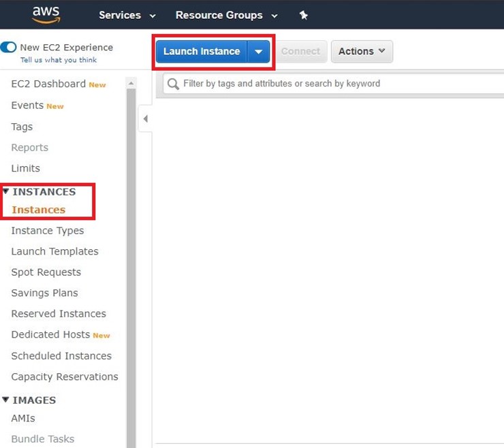The image size is (504, 448).
Task: Collapse the sidebar with the left arrow handle
Action: (146, 118)
